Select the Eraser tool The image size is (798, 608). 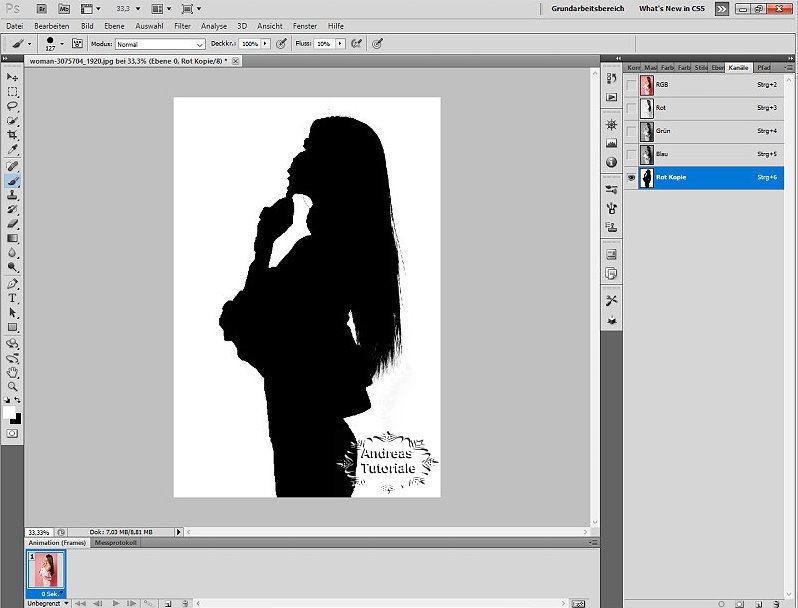click(12, 224)
